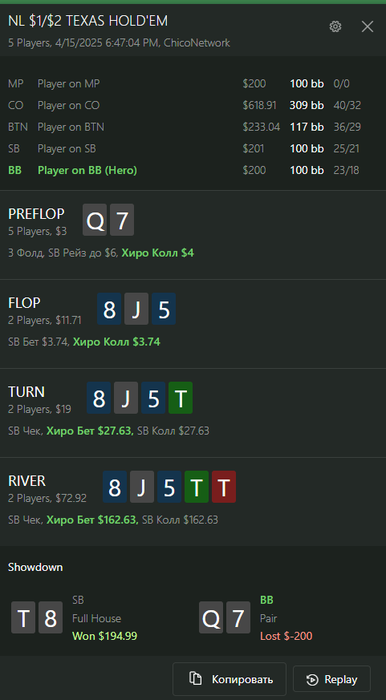Click SB's T card at showdown

23,617
